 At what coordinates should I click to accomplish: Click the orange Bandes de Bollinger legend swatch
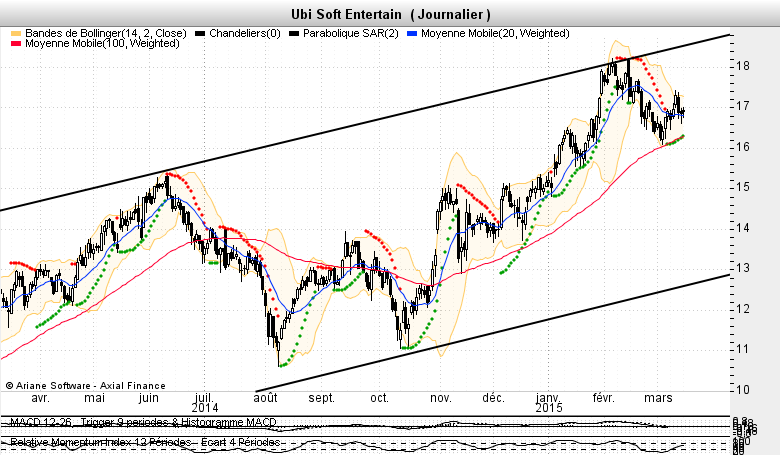16,34
